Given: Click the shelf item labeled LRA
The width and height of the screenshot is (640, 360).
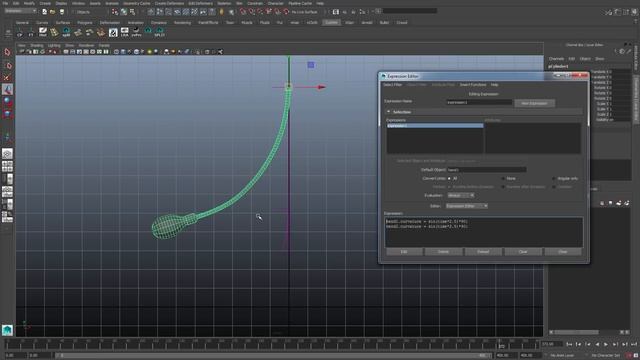Looking at the screenshot, I should (x=124, y=32).
